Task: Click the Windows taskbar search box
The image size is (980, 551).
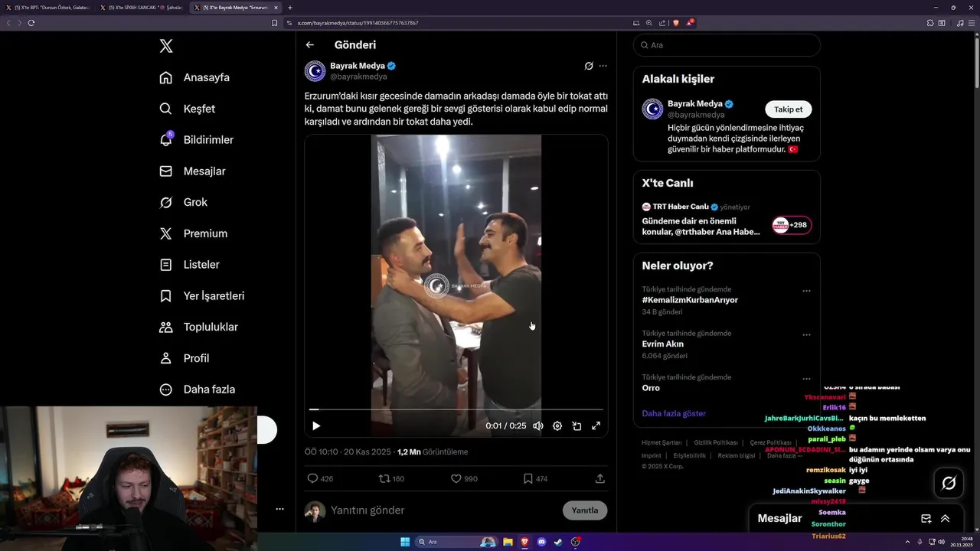Action: (456, 542)
